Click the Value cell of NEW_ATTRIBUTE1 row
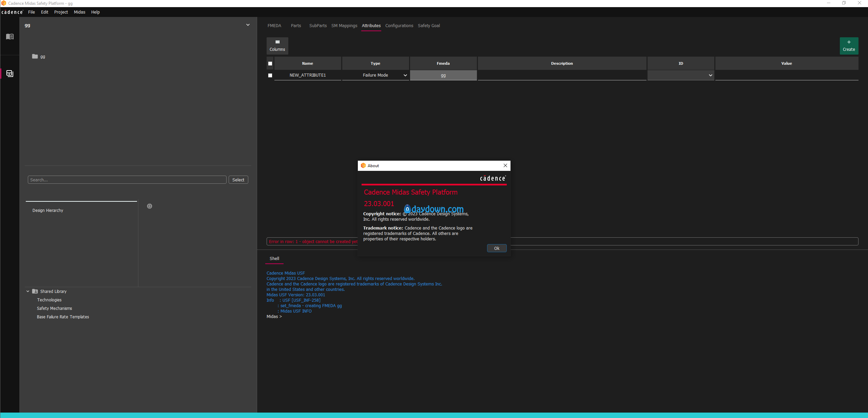 786,75
